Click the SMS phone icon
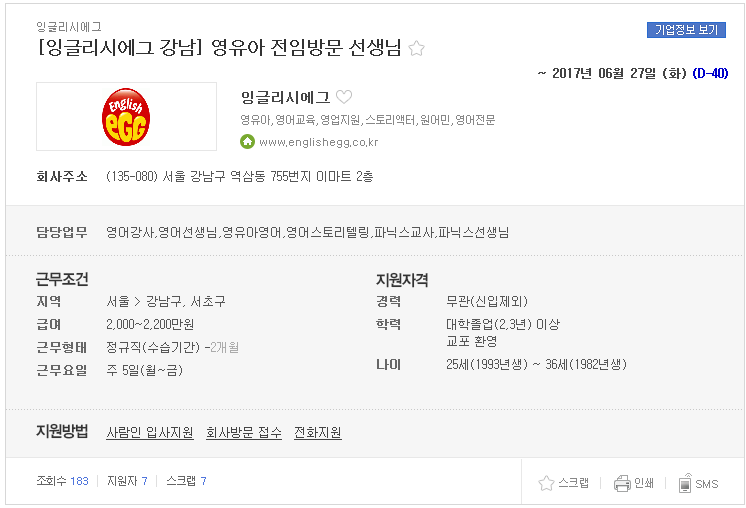 685,483
